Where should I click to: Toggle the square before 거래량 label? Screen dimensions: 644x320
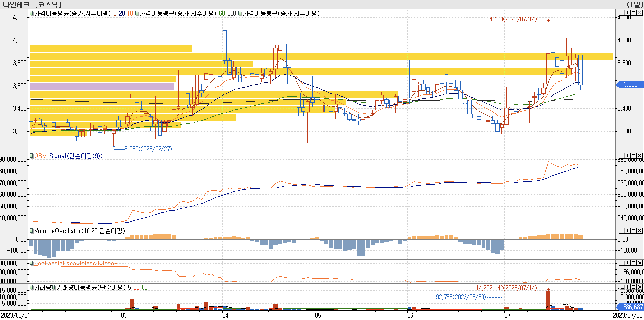point(31,287)
